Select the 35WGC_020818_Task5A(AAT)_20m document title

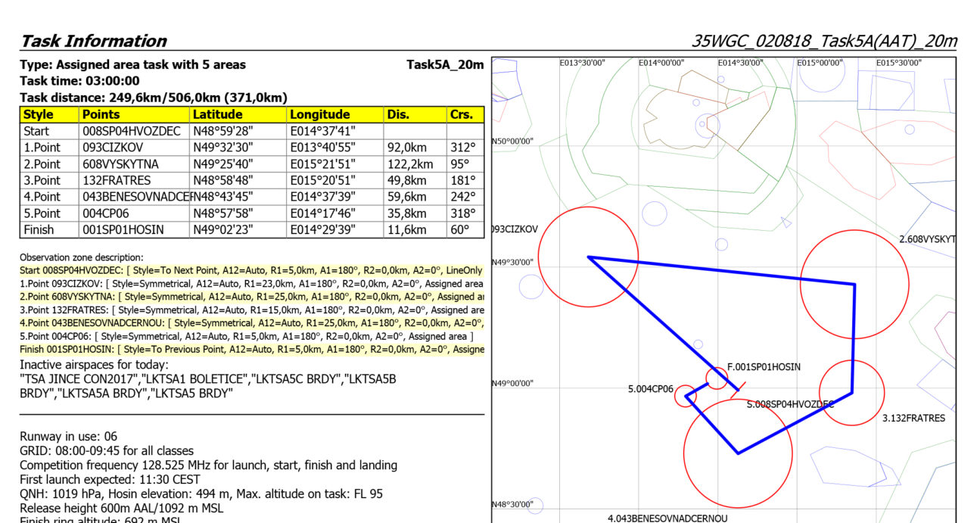point(824,41)
